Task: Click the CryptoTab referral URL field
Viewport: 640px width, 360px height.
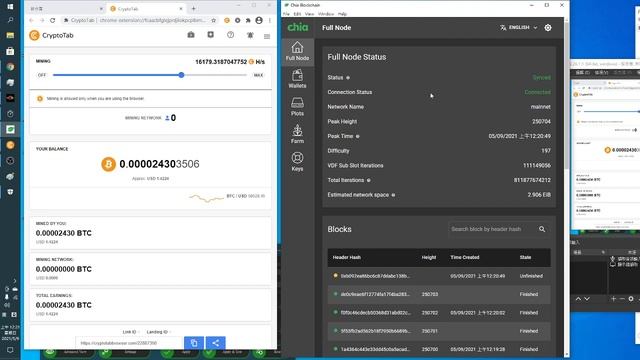Action: coord(129,343)
